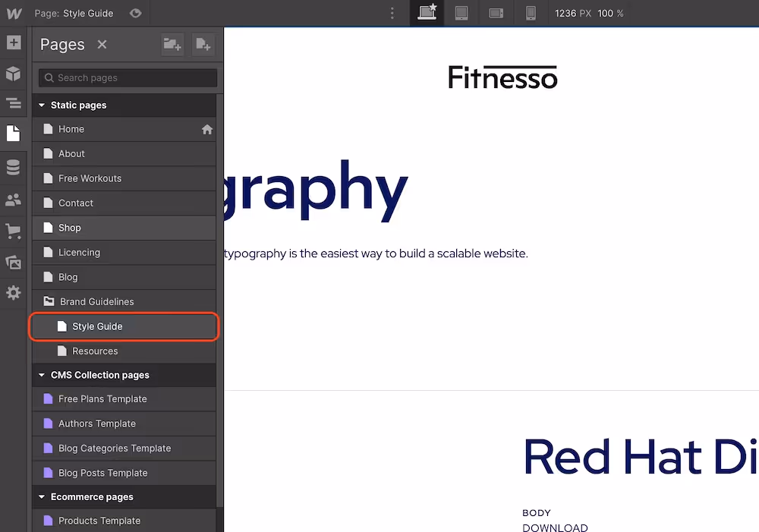Open the Contact page

click(x=124, y=203)
